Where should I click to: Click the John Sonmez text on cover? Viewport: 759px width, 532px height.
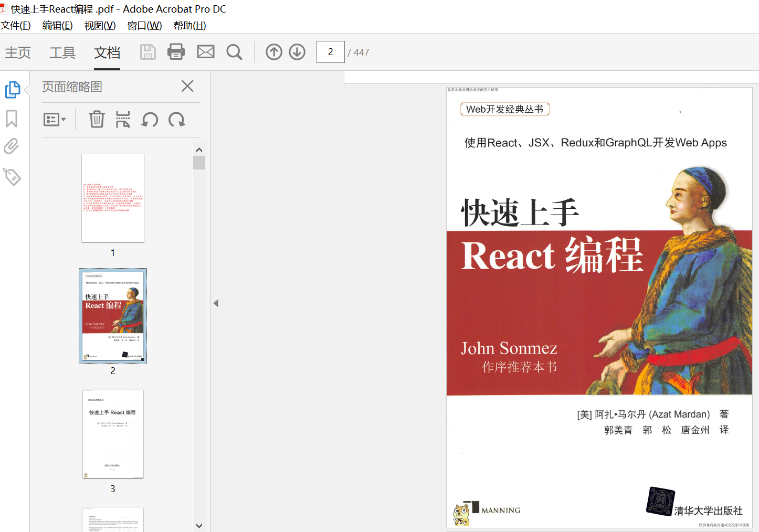[x=509, y=348]
